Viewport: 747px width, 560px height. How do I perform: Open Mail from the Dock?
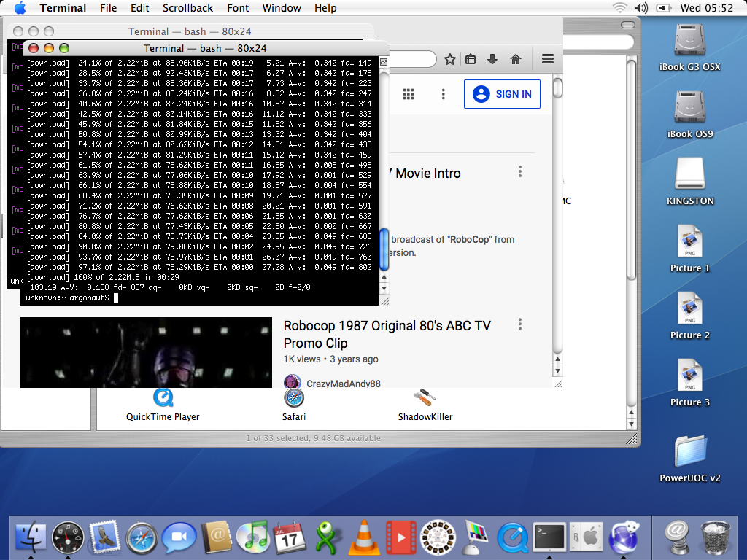point(104,537)
